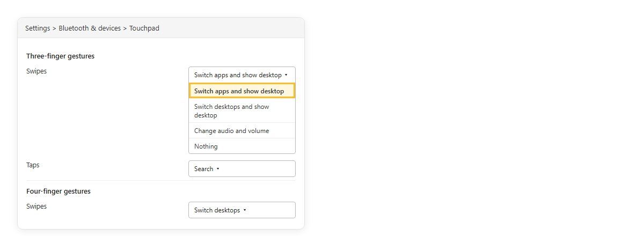Viewport: 644px width, 236px height.
Task: Click the breadcrumb 'Settings > Bluetooth & devices > Touchpad'
Action: pos(92,28)
